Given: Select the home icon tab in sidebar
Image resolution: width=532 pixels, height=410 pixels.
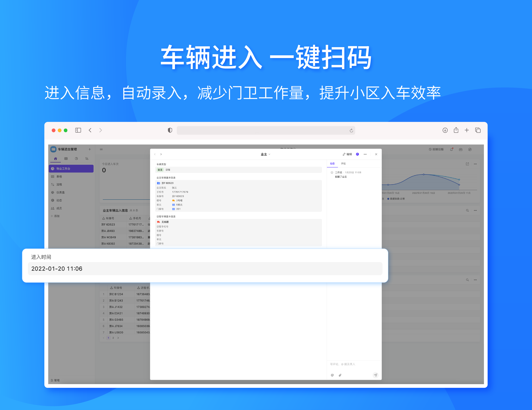Looking at the screenshot, I should [x=56, y=158].
